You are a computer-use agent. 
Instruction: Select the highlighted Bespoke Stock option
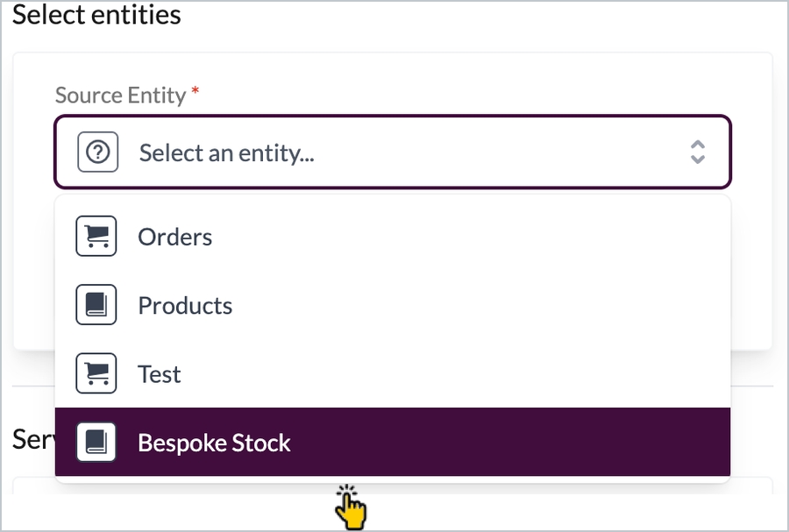[214, 443]
